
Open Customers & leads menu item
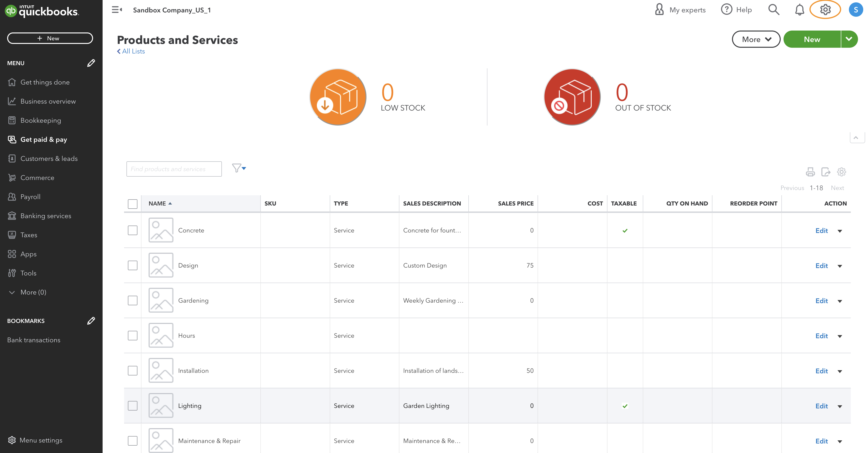[49, 159]
